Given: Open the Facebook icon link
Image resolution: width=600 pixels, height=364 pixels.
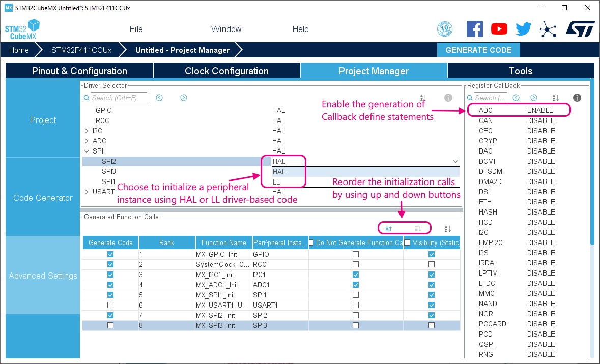Looking at the screenshot, I should point(474,29).
